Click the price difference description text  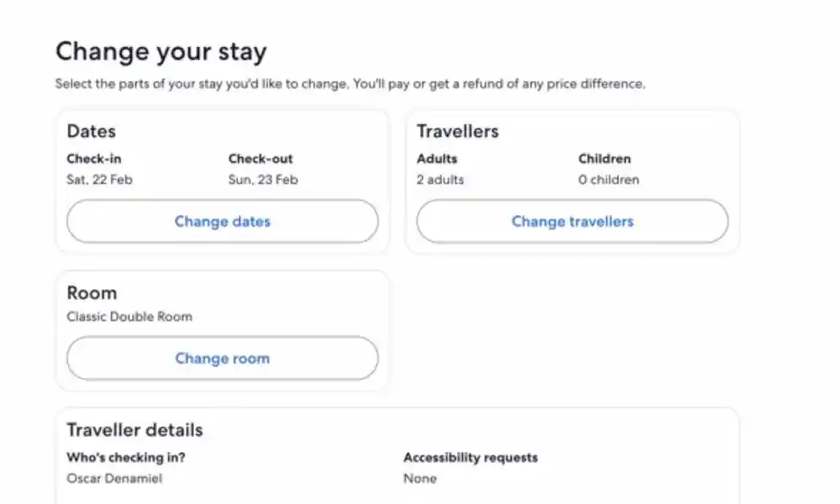click(x=350, y=84)
